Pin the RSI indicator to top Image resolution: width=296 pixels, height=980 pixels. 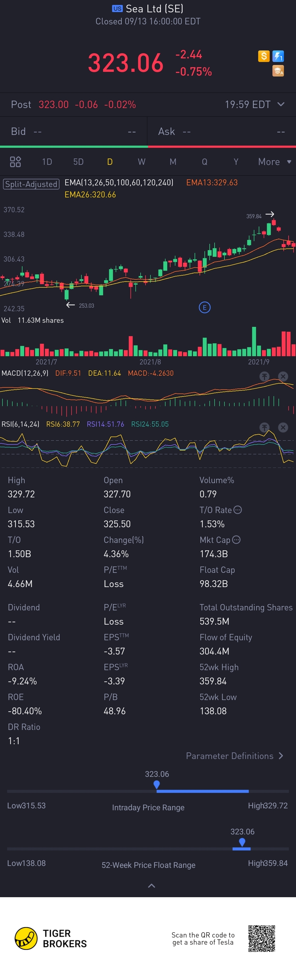264,427
